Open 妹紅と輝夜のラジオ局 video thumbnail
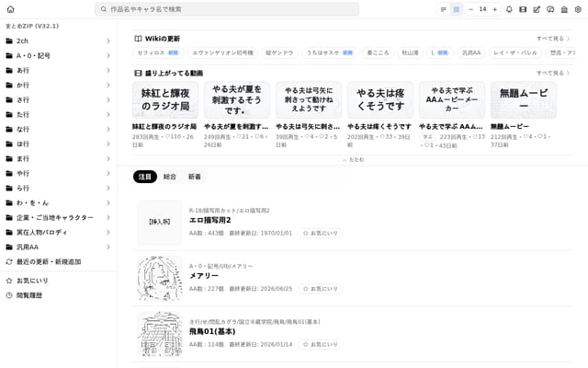This screenshot has width=588, height=368. [165, 100]
